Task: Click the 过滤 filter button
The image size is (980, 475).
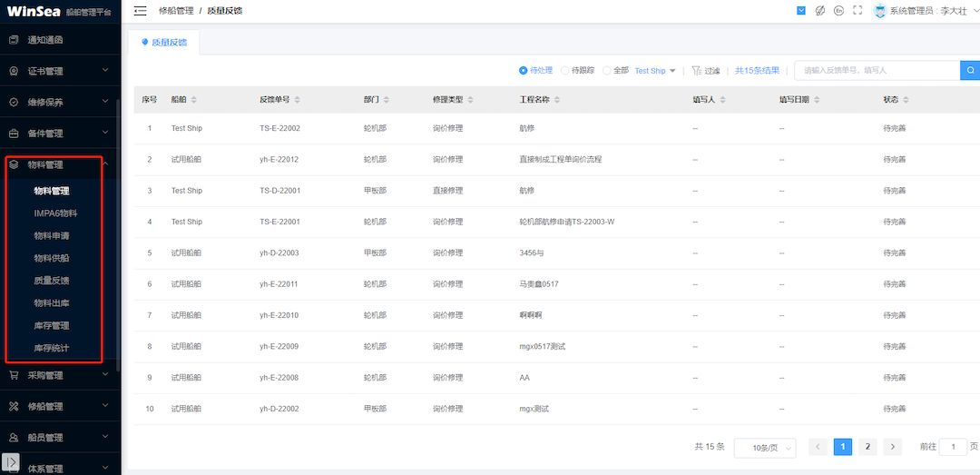Action: [x=706, y=71]
